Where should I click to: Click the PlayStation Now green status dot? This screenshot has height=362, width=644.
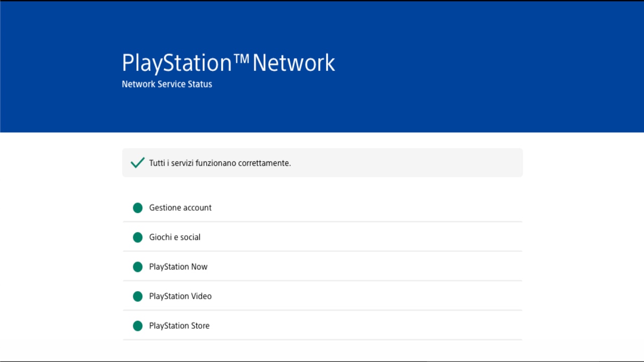click(138, 267)
